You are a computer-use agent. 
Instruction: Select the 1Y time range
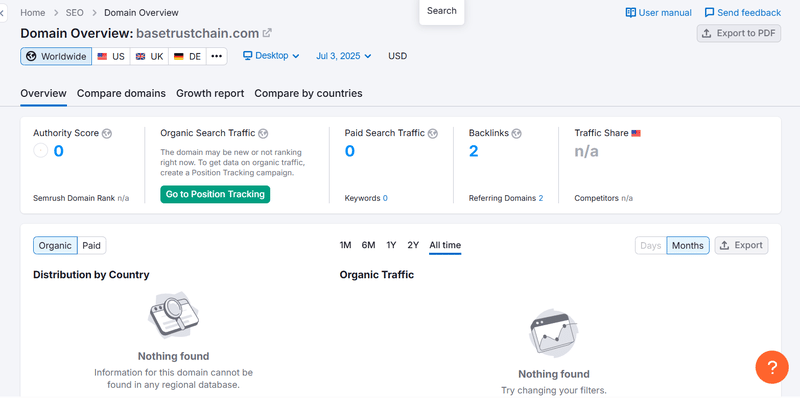tap(391, 245)
